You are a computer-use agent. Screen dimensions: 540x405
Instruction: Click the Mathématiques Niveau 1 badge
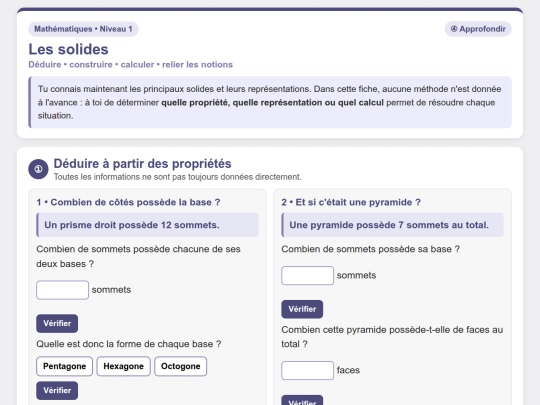tap(83, 29)
